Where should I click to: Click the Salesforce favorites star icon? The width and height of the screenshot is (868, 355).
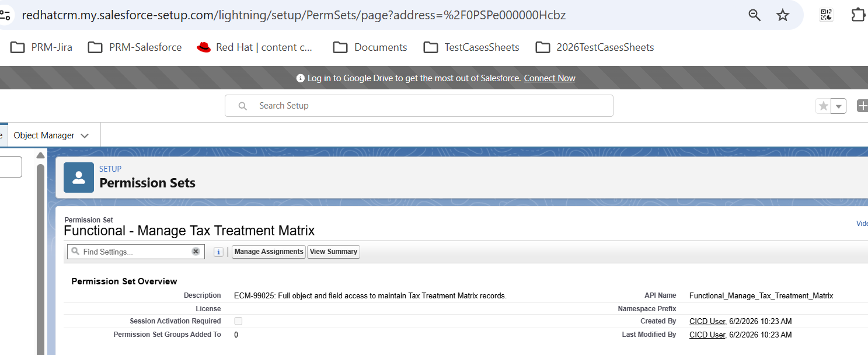(824, 106)
